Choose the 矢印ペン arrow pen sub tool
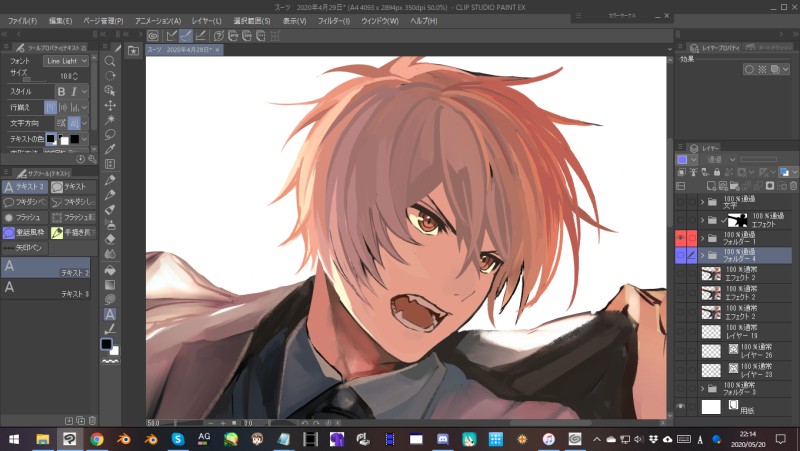The height and width of the screenshot is (451, 800). pos(25,247)
